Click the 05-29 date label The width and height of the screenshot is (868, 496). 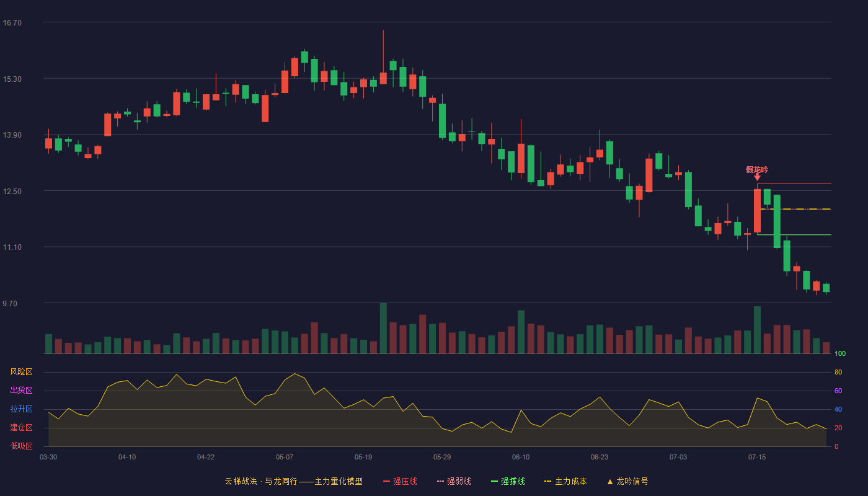coord(442,457)
